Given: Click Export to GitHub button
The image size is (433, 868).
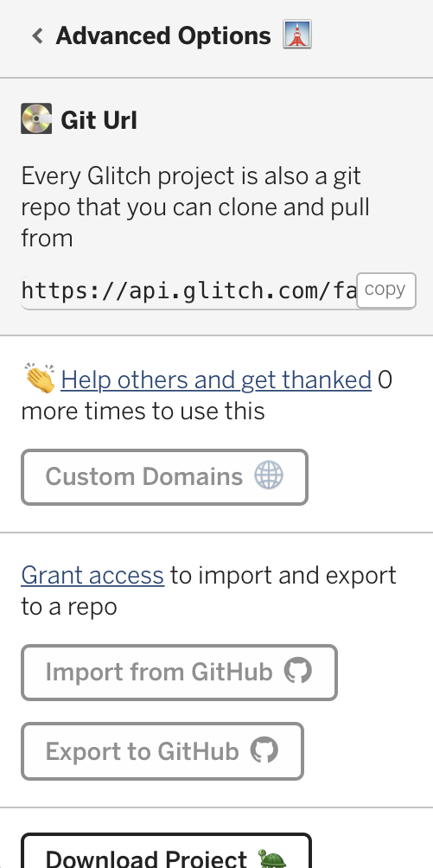Looking at the screenshot, I should (162, 751).
